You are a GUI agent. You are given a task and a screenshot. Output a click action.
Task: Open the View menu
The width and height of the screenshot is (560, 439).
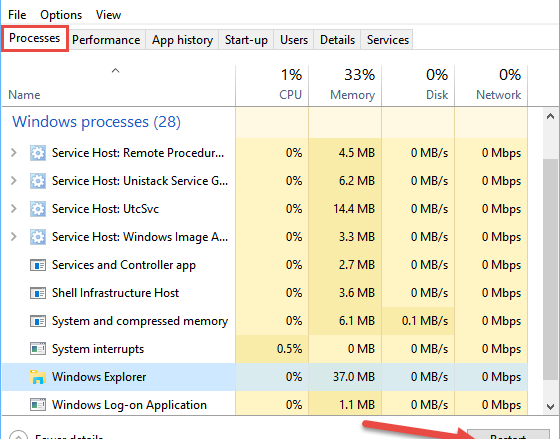click(108, 15)
